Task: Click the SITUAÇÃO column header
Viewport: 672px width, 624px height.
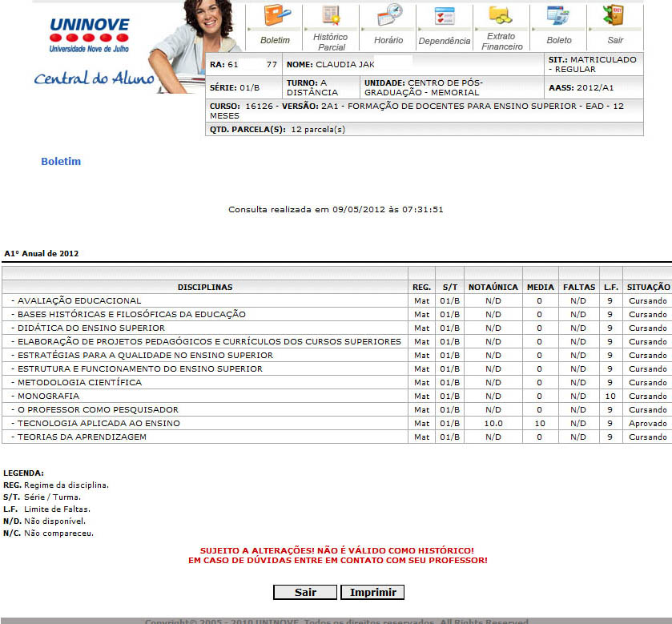Action: 648,287
